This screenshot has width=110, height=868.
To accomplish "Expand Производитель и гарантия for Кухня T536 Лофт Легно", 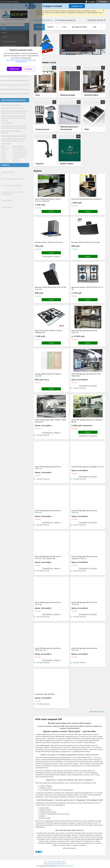I will tap(88, 386).
